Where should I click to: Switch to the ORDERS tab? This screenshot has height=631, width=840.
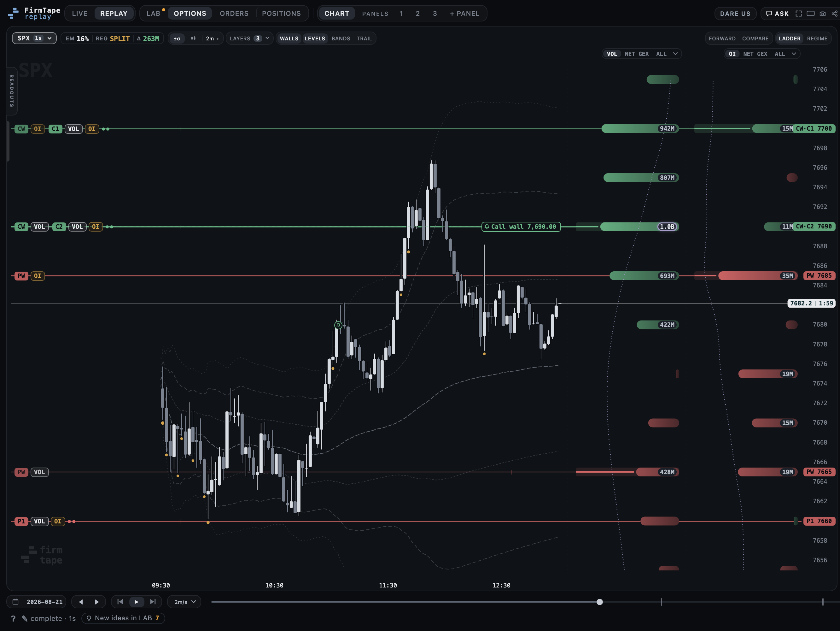click(234, 13)
